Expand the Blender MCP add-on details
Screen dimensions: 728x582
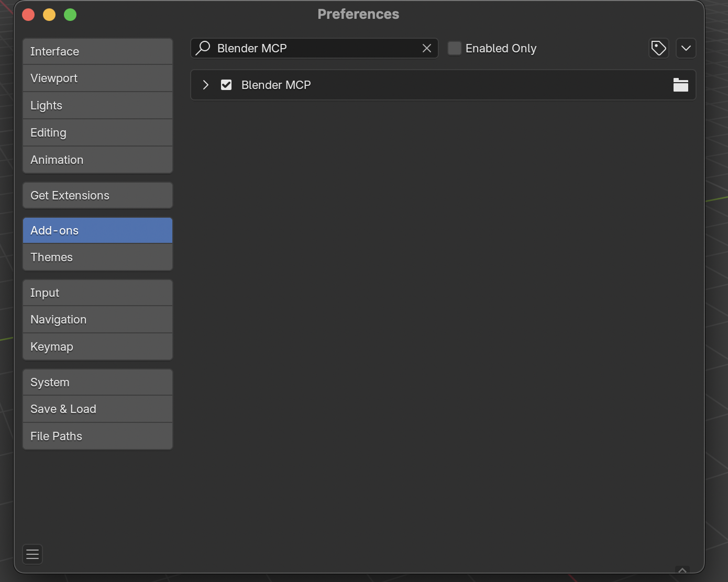tap(206, 85)
